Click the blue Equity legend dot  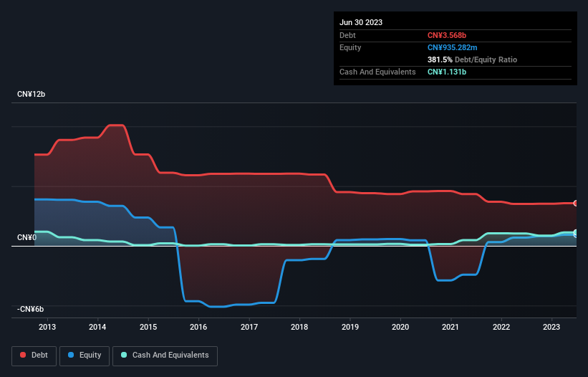click(71, 355)
